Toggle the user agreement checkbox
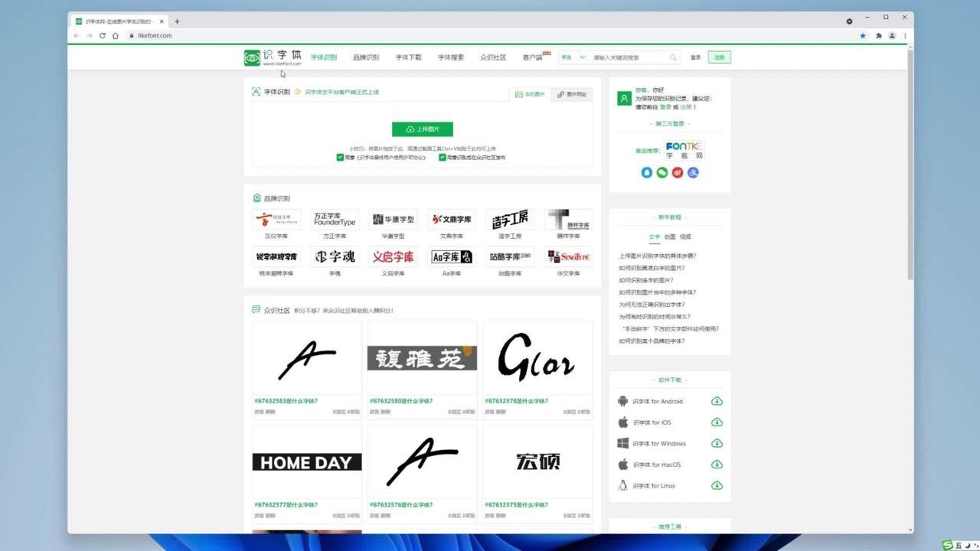This screenshot has width=980, height=551. [340, 158]
